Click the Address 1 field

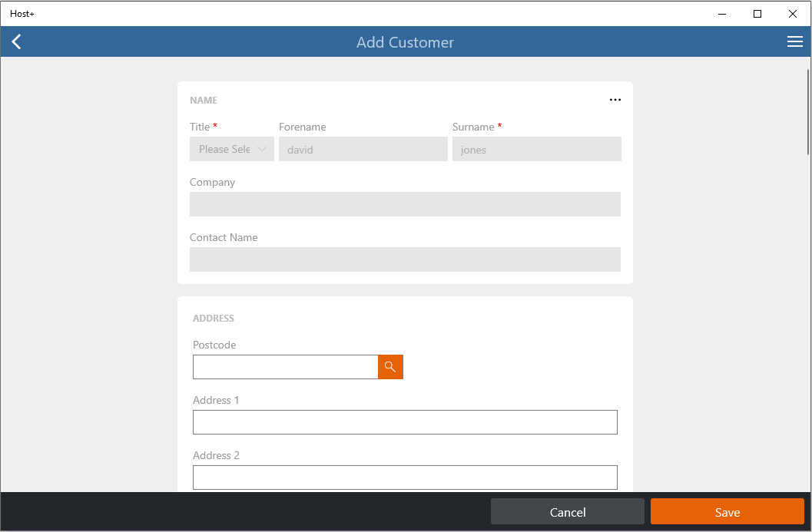click(405, 422)
